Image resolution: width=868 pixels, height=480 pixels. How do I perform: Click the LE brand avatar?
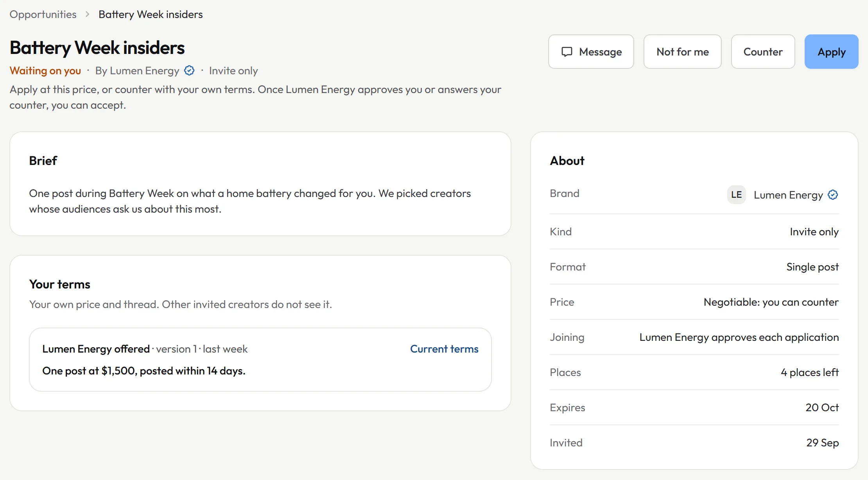coord(736,195)
